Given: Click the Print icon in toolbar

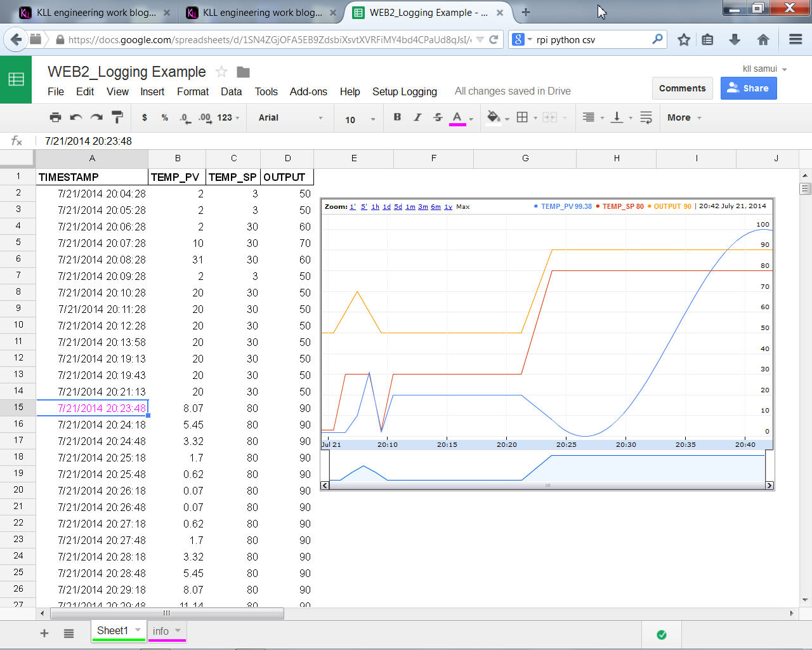Looking at the screenshot, I should pyautogui.click(x=56, y=117).
